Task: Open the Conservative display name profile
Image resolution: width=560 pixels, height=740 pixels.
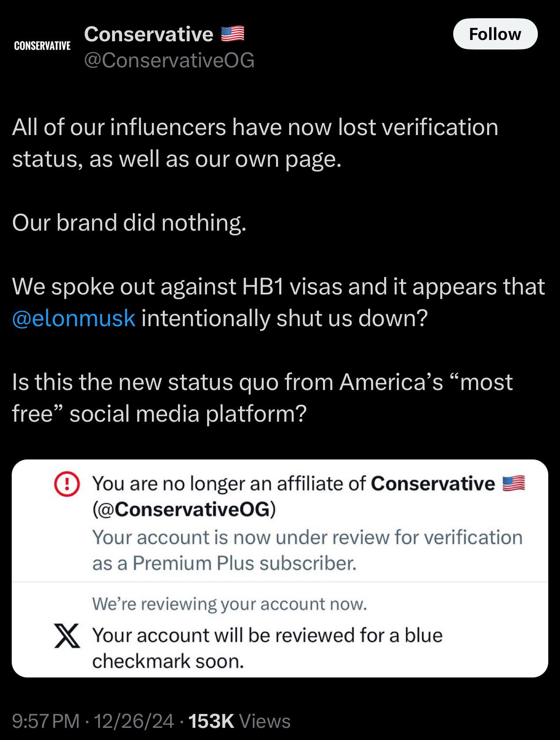Action: pos(148,34)
